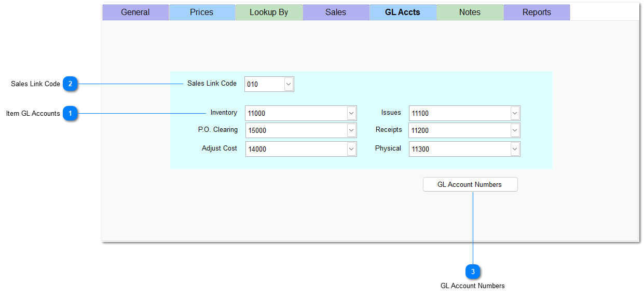The width and height of the screenshot is (644, 298).
Task: Open the General tab
Action: click(135, 12)
